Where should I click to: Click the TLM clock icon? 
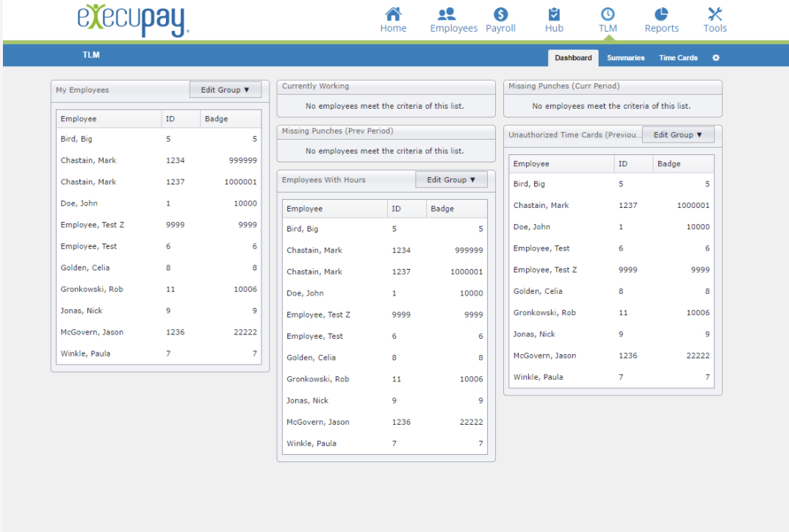point(608,14)
